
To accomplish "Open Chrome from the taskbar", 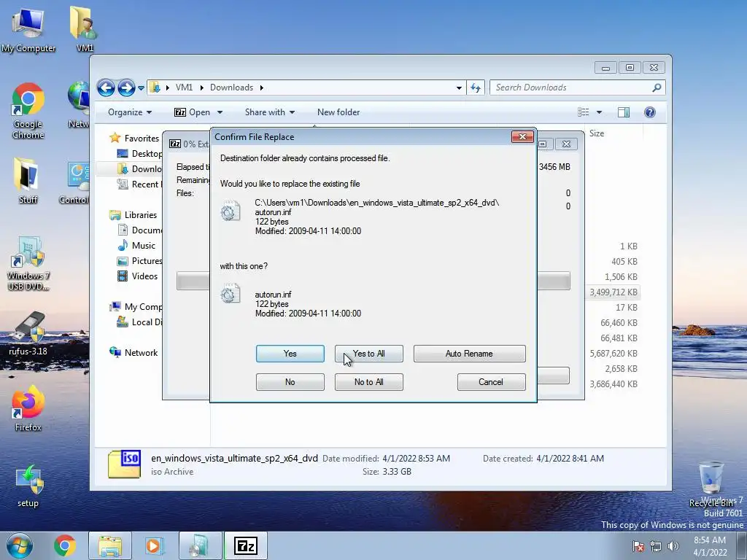I will [x=64, y=545].
